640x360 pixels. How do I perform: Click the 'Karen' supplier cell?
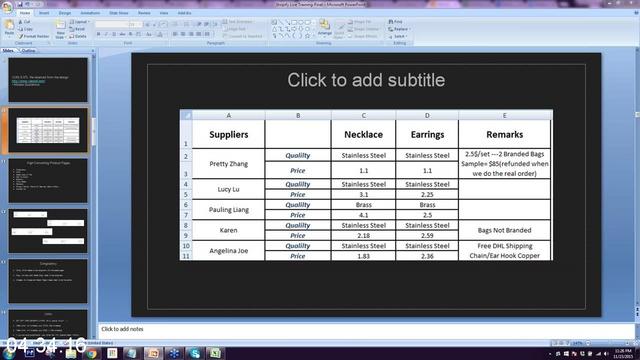(229, 230)
